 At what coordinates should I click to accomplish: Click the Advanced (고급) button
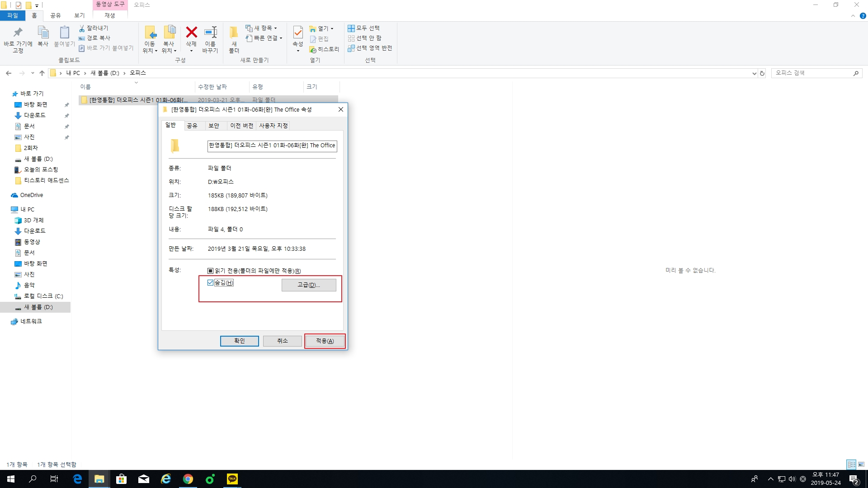[x=308, y=285]
